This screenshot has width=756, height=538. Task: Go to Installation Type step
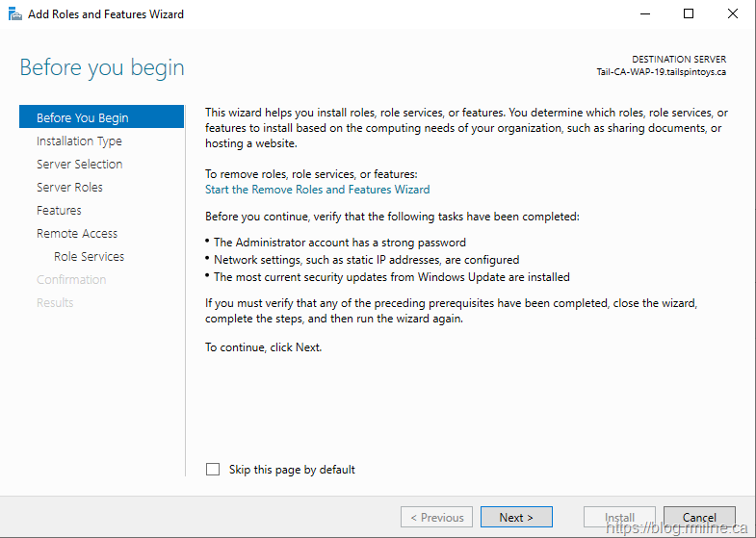[x=79, y=141]
